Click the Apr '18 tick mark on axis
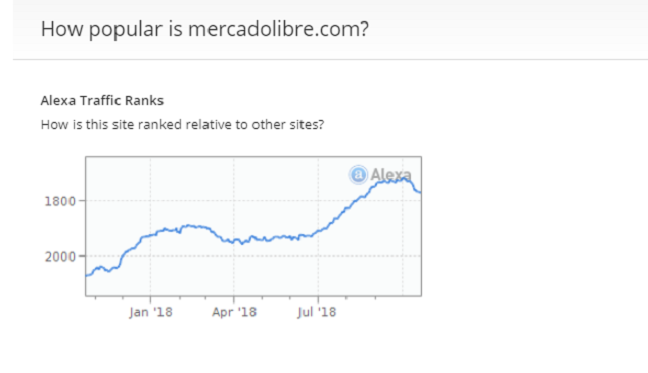The height and width of the screenshot is (373, 648). coord(234,299)
